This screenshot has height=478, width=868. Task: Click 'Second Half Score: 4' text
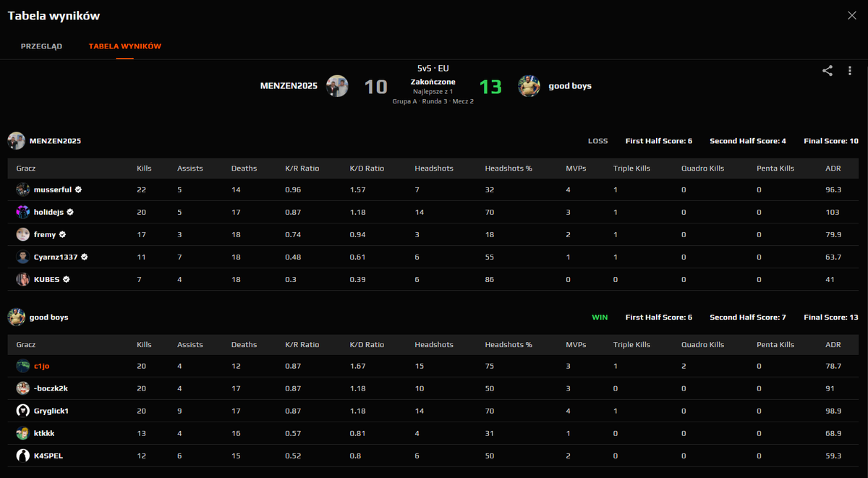pyautogui.click(x=748, y=141)
